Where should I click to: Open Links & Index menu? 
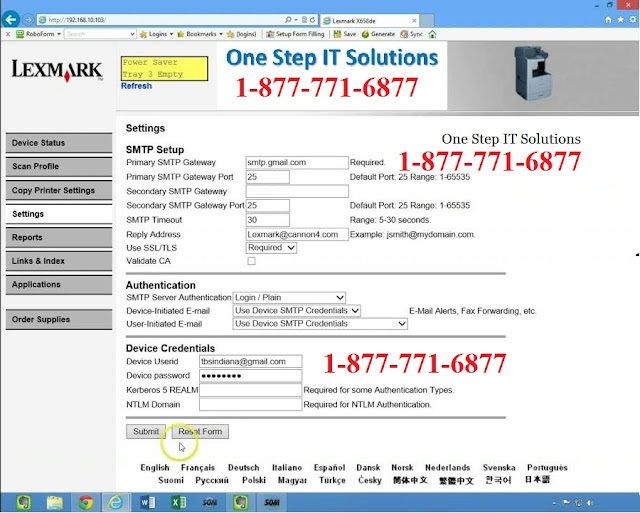59,261
